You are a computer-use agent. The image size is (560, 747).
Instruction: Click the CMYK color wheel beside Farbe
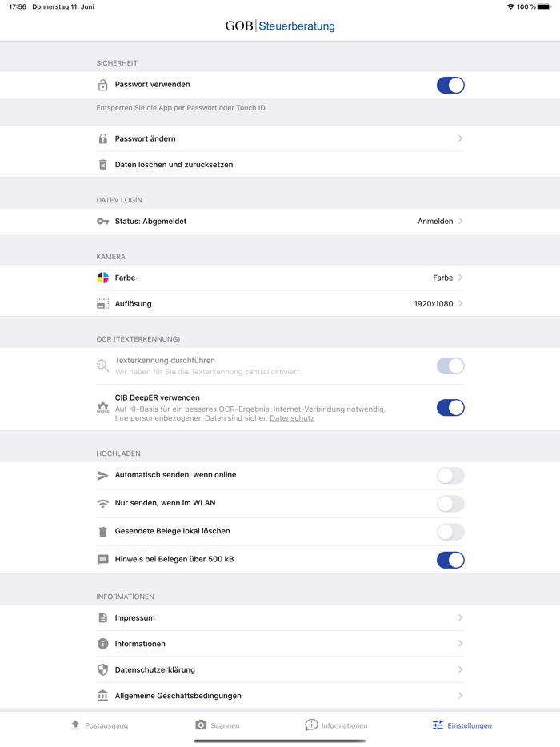pyautogui.click(x=102, y=278)
